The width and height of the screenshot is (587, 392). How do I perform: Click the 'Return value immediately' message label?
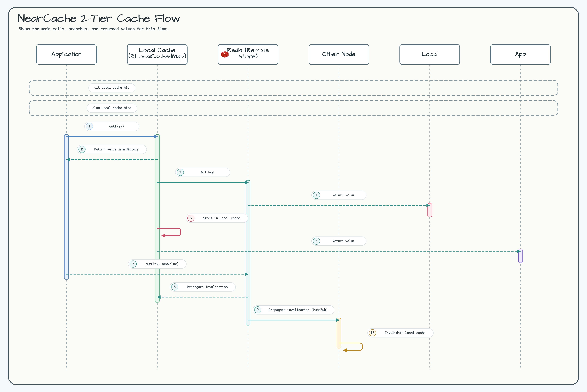pyautogui.click(x=112, y=149)
